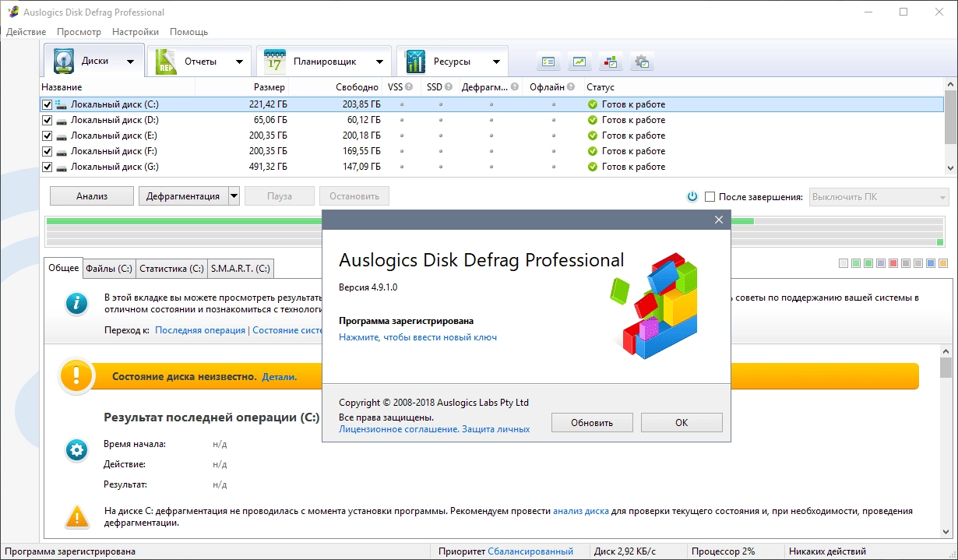Switch to the S.M.A.R.T. (C:) tab
958x560 pixels.
point(241,269)
